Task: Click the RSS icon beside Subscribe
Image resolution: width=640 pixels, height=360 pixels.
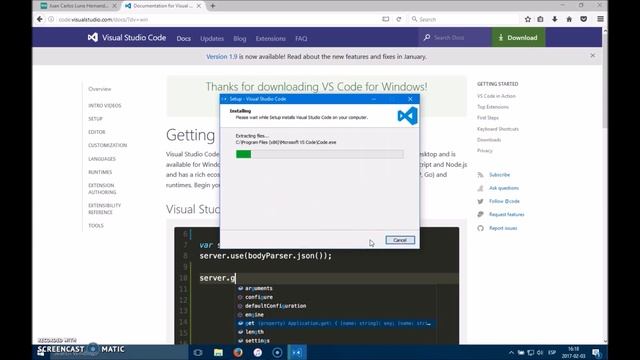Action: pos(480,175)
